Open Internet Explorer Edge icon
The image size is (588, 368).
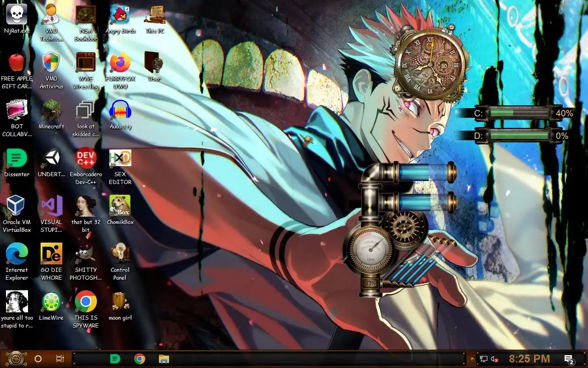[x=17, y=253]
